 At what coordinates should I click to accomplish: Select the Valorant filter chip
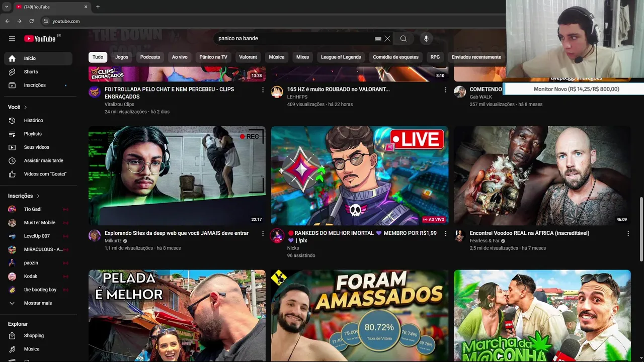[248, 57]
